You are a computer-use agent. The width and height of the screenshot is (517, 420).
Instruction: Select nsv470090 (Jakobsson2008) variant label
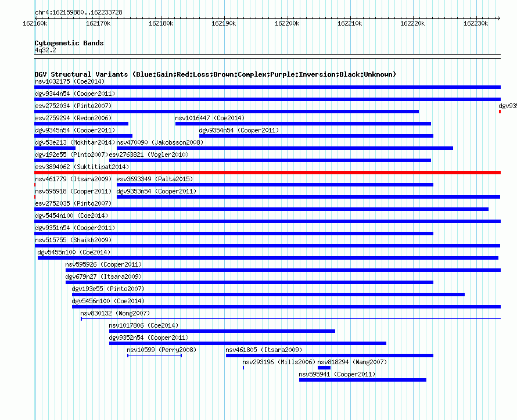160,142
